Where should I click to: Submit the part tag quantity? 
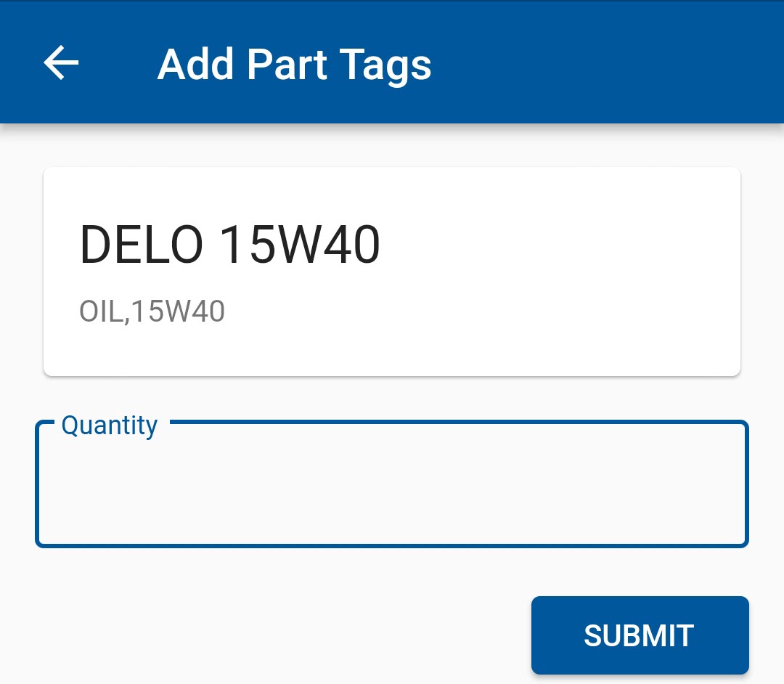point(640,635)
